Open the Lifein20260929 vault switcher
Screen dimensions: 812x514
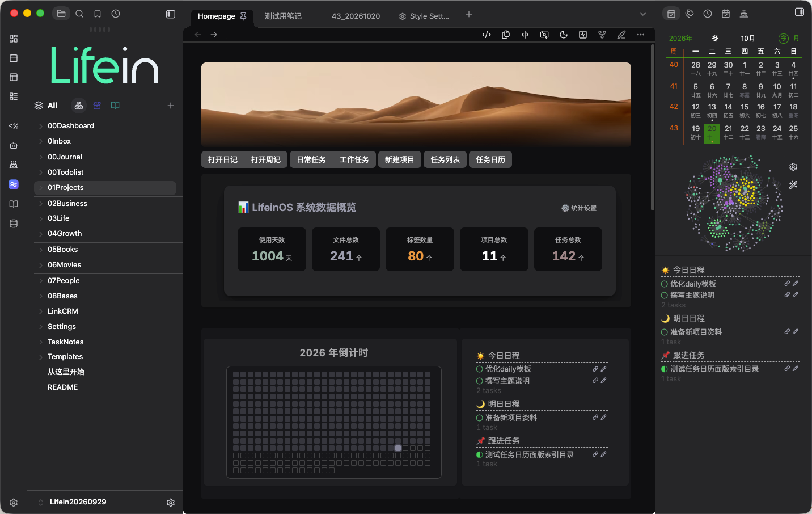pos(78,502)
